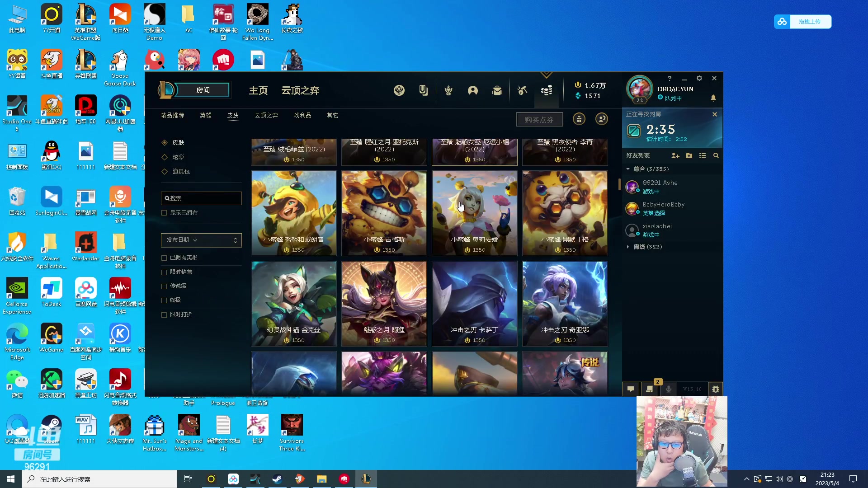Click the Clash trophy icon
Viewport: 868px width, 488px height.
point(448,90)
